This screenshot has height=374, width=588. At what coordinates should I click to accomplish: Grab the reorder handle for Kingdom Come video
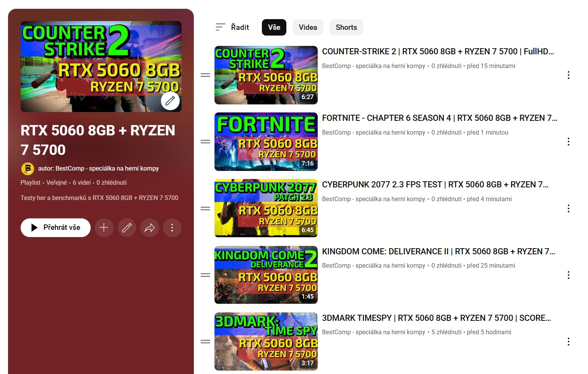(205, 275)
